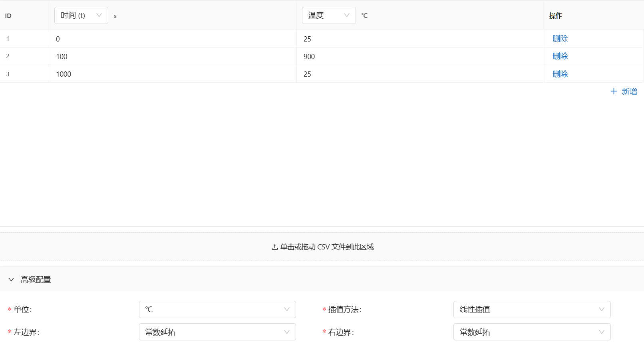Click the 单位 label
644x344 pixels.
coord(22,309)
